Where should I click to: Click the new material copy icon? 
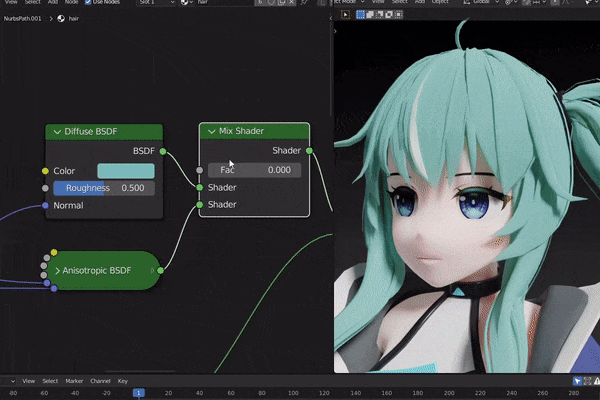(282, 2)
